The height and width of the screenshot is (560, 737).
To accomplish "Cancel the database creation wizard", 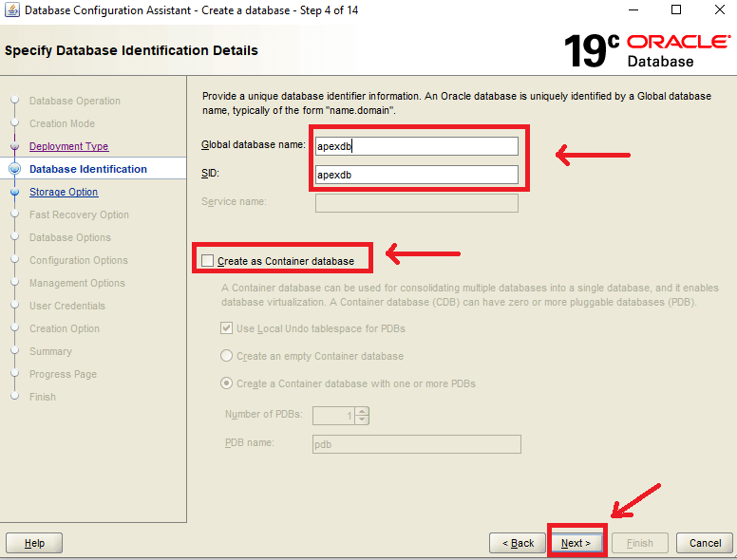I will 705,543.
